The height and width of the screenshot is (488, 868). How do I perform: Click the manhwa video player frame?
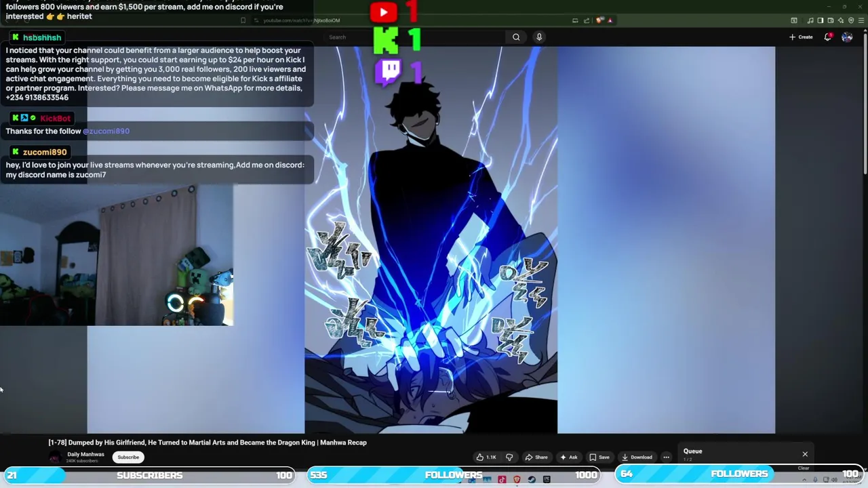[x=431, y=240]
